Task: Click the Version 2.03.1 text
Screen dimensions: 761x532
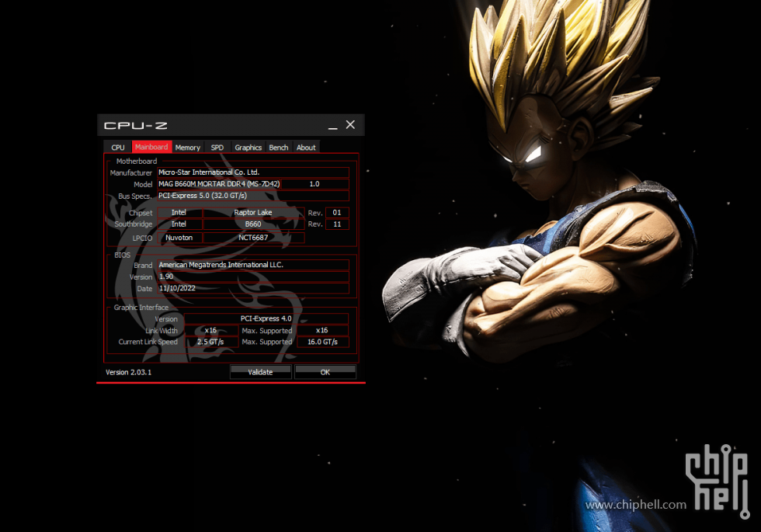Action: pos(129,372)
